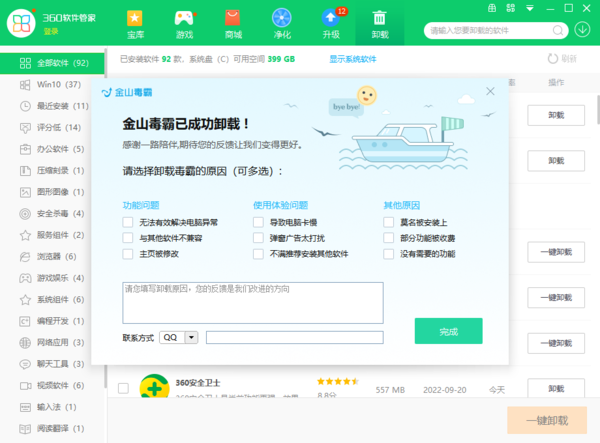Click the 图形图像 category icon
The image size is (600, 443).
tap(25, 192)
